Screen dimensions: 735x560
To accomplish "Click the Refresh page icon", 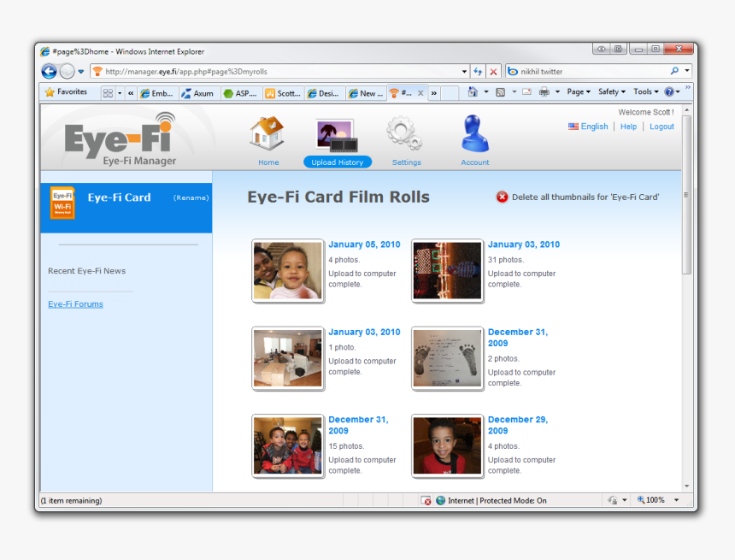I will point(478,71).
